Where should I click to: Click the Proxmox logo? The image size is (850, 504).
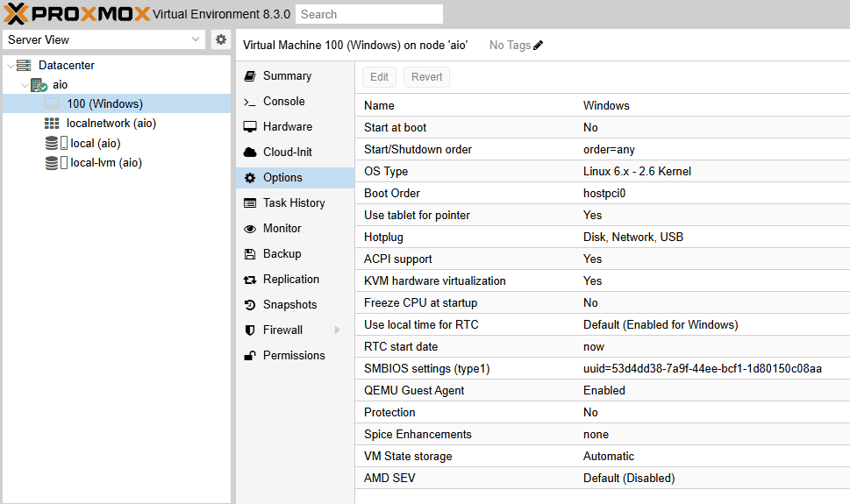pos(76,13)
